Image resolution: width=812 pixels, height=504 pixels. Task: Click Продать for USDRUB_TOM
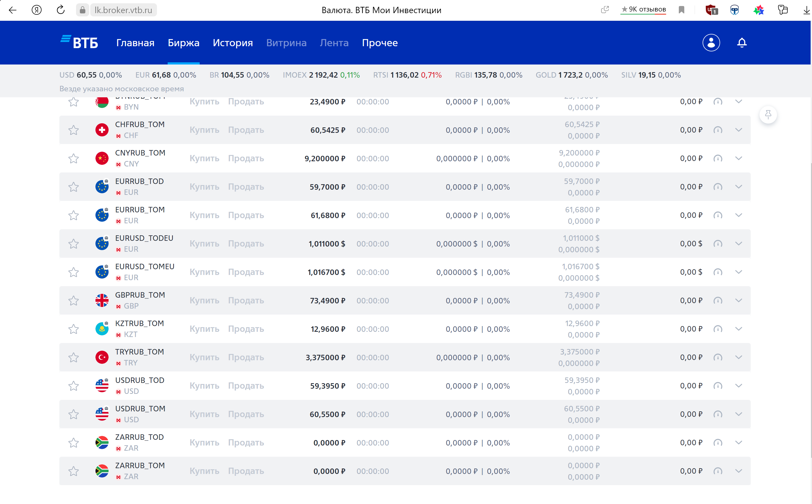[x=246, y=414]
